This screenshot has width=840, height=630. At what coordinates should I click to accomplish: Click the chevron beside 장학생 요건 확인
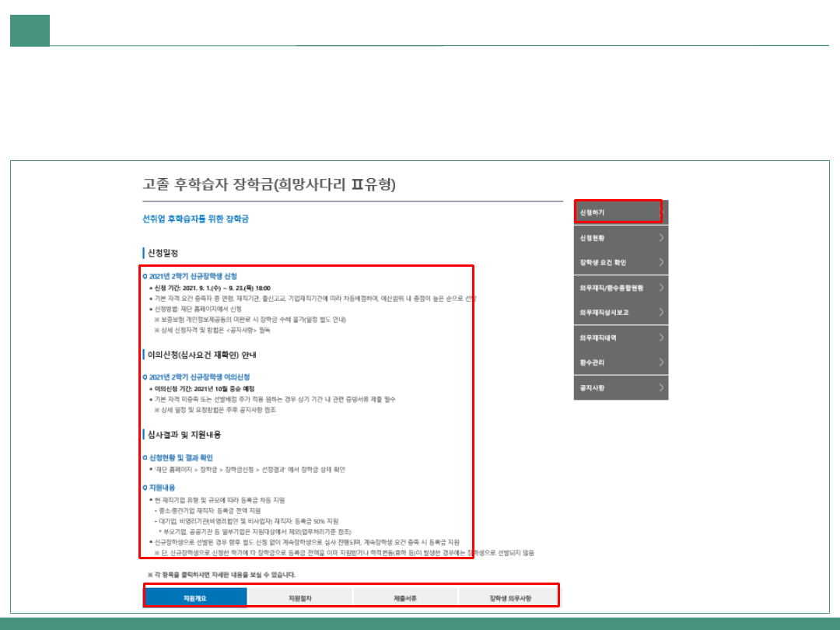point(660,263)
